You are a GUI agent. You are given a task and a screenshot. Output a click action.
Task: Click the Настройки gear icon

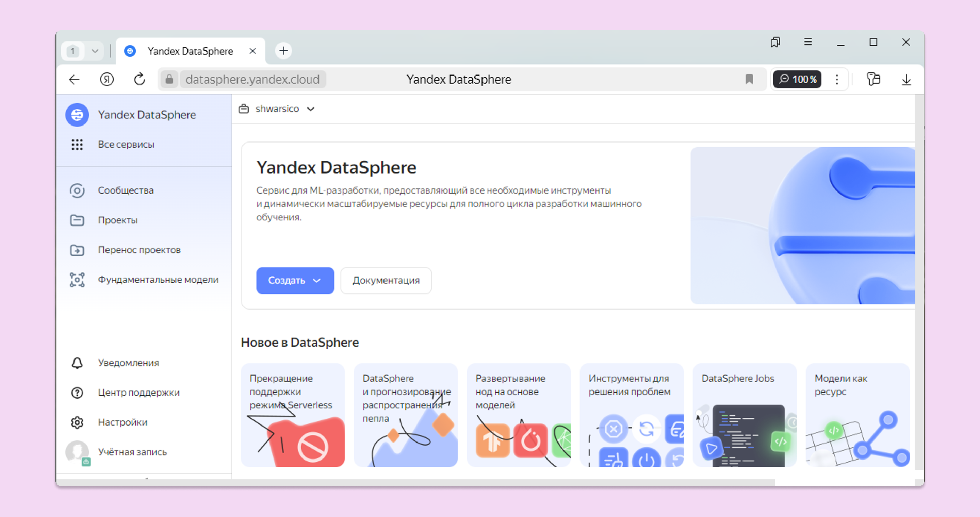(x=77, y=422)
